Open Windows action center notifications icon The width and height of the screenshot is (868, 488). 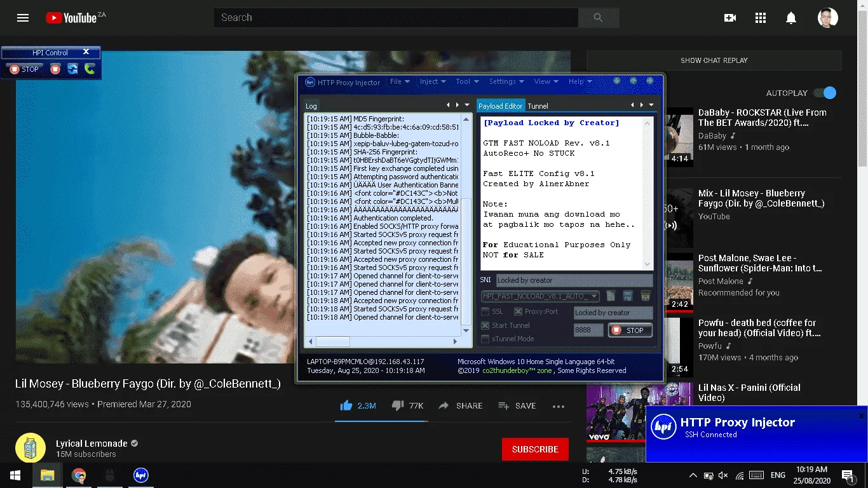[848, 475]
